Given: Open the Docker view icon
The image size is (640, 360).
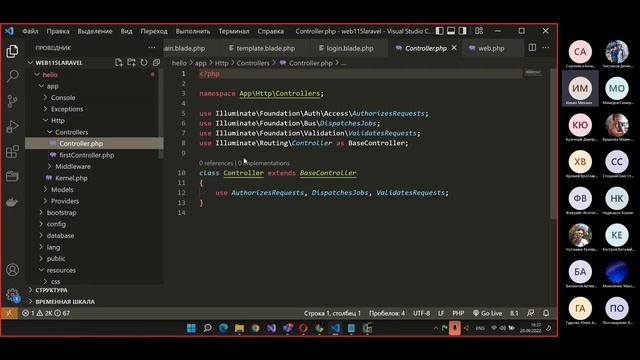Looking at the screenshot, I should coord(12,202).
